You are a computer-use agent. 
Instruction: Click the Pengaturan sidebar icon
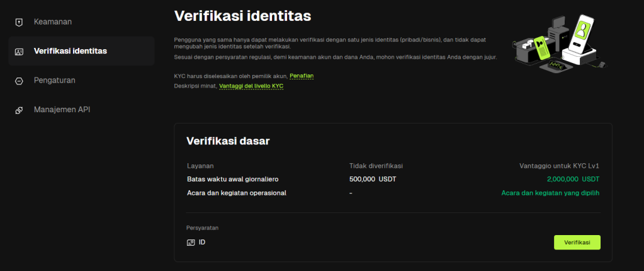click(19, 81)
